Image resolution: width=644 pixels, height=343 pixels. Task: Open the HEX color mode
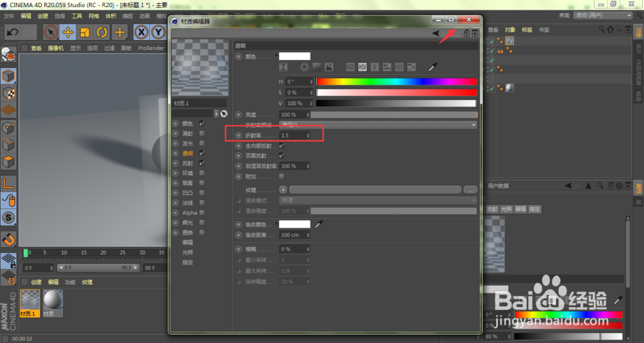pos(399,67)
